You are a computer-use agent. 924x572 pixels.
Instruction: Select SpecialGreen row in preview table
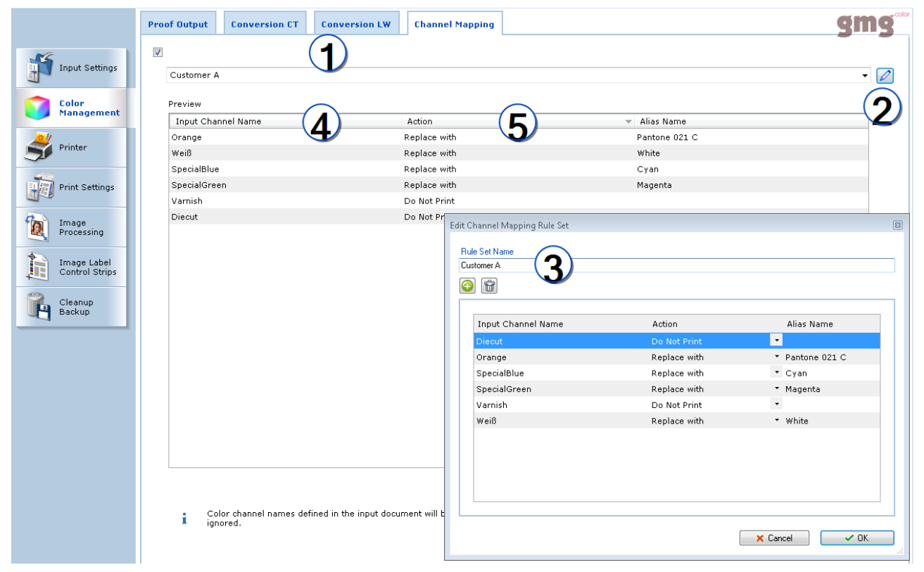[x=519, y=185]
